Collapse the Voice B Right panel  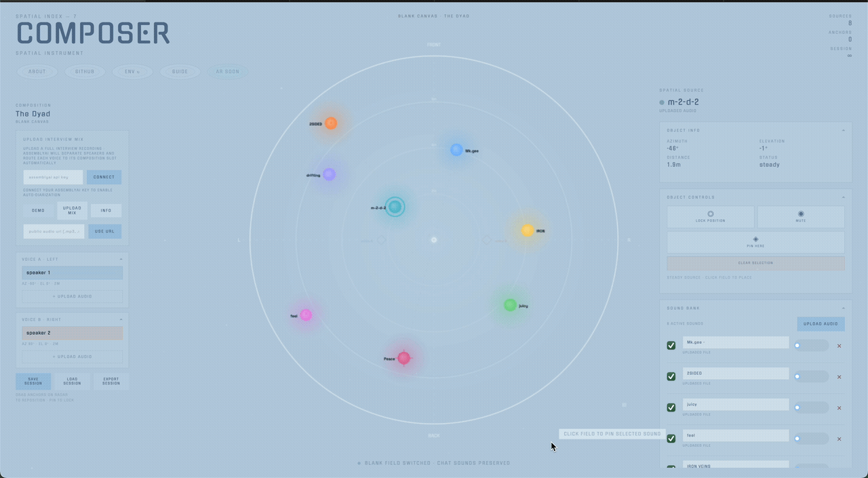pos(121,319)
